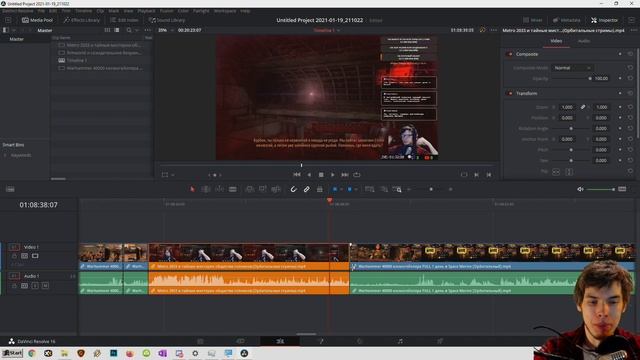
Task: Click the Replace Clip edit icon
Action: [276, 189]
